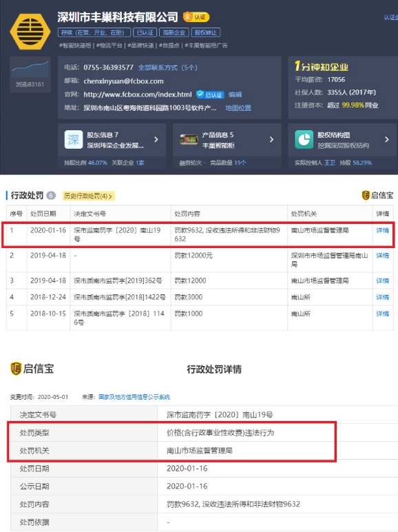398x532 pixels.
Task: Click the 社保人数 3355人 (2017年) text
Action: (x=335, y=92)
